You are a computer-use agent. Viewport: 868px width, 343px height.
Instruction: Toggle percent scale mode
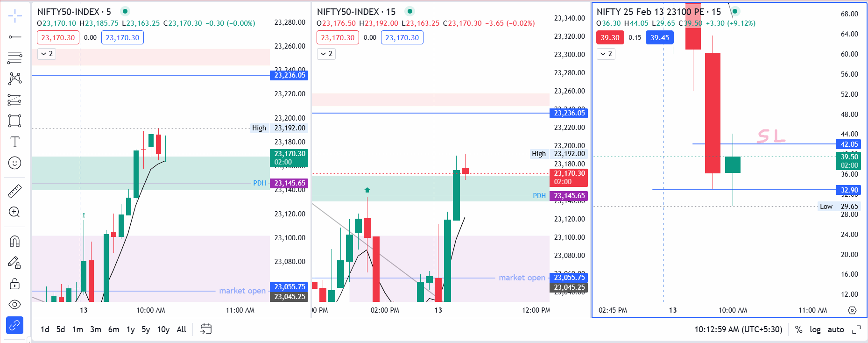click(799, 329)
